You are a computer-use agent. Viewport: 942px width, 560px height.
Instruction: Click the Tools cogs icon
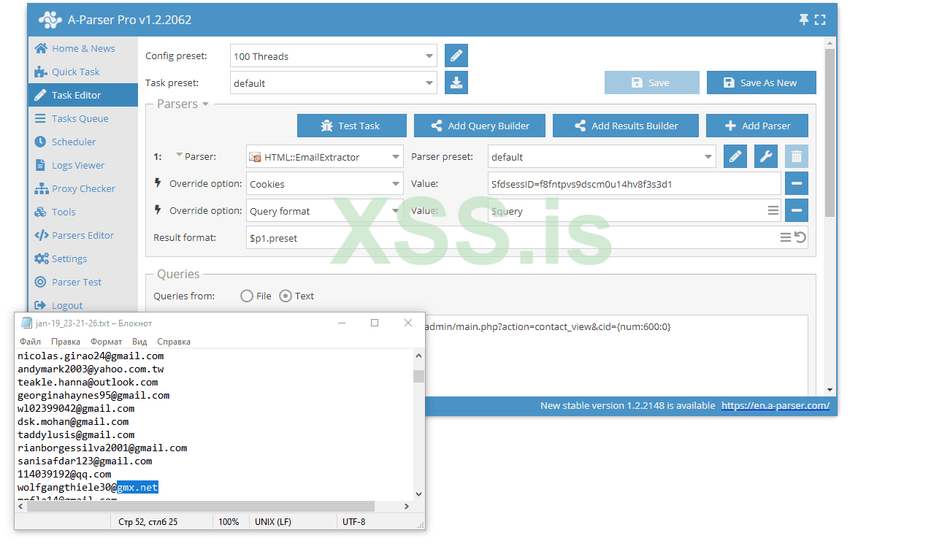point(40,212)
